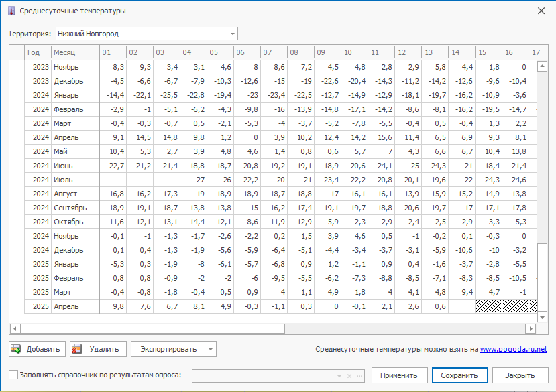
Task: Click the year cell of 2023 Ноябрь row
Action: 38,67
